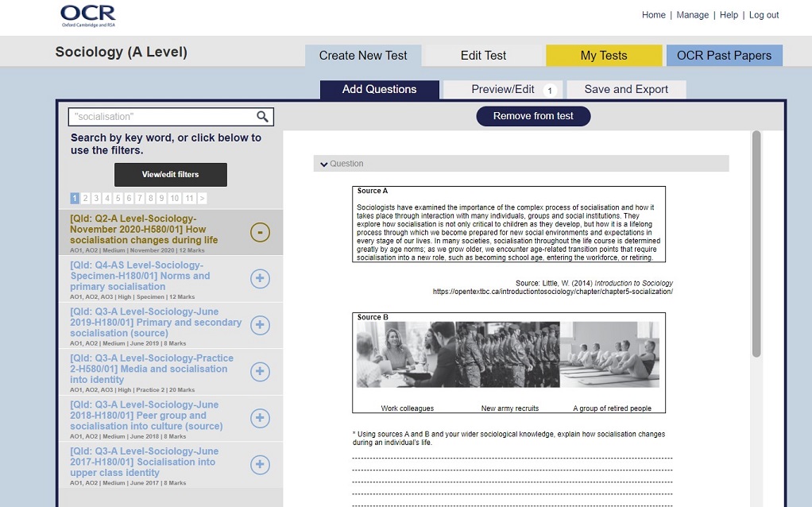Click 'AO1, AO2, AO3 | High | Specimen | 12 Marks' text

pyautogui.click(x=133, y=296)
